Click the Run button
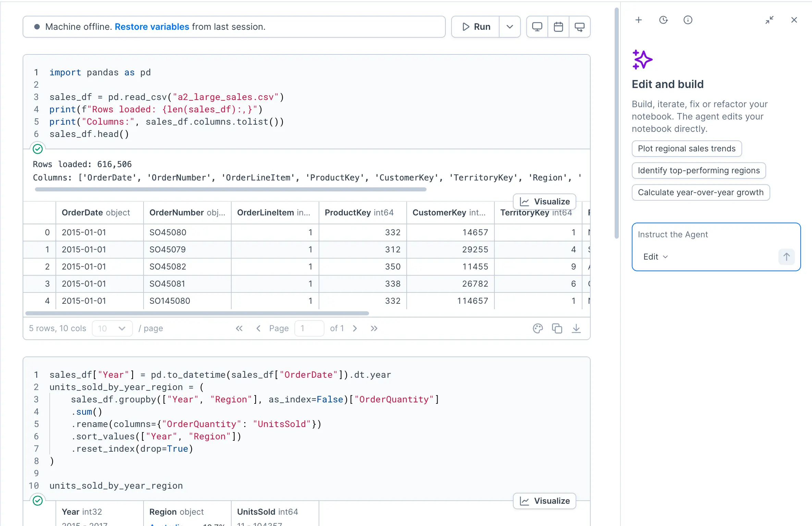Image resolution: width=812 pixels, height=526 pixels. (x=476, y=27)
